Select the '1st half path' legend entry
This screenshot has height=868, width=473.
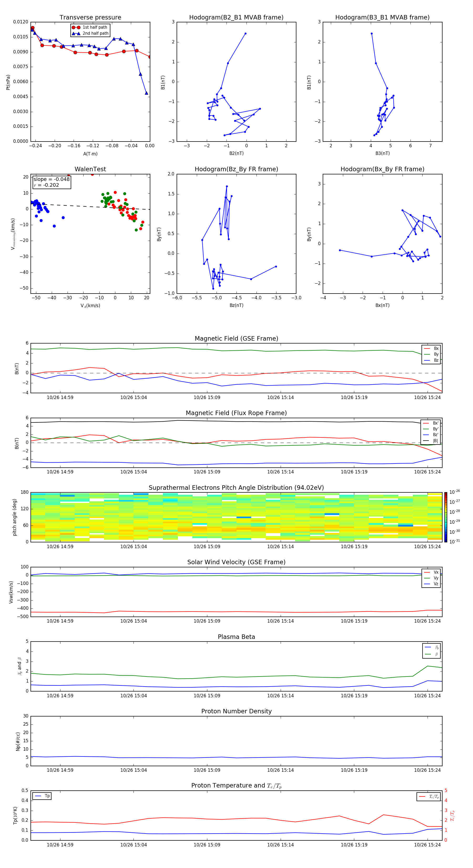click(x=90, y=27)
